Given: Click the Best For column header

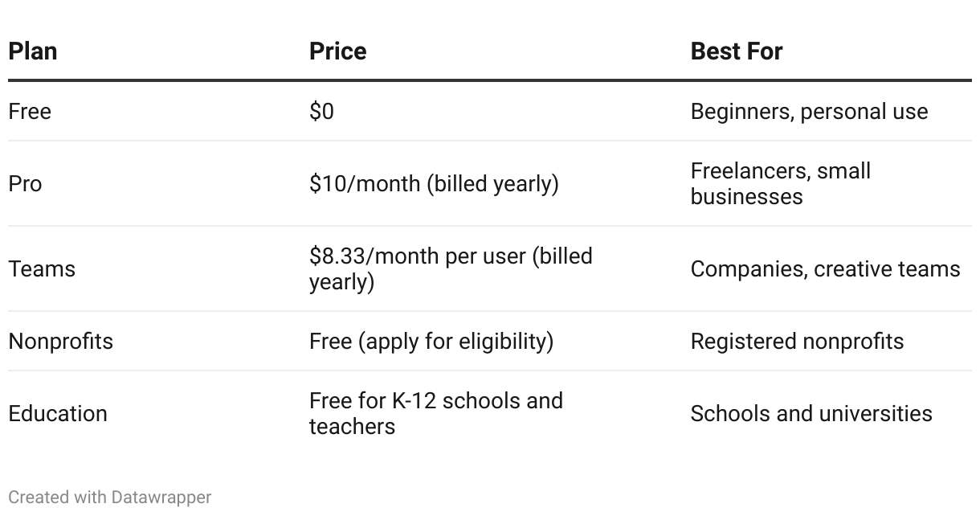Looking at the screenshot, I should click(736, 51).
